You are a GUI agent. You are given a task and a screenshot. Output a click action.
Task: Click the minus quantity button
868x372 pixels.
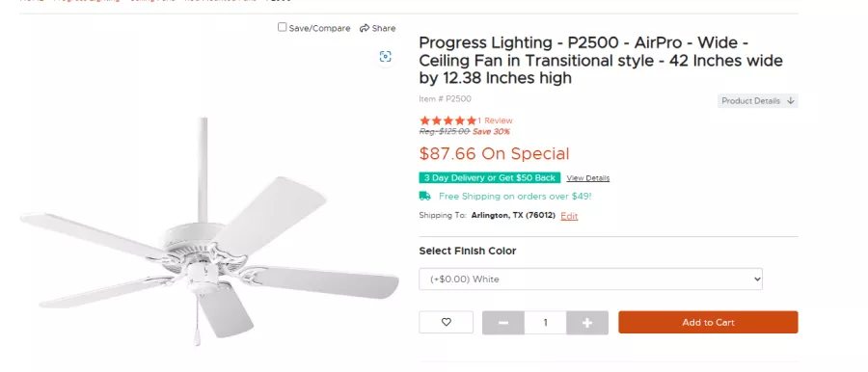point(503,323)
